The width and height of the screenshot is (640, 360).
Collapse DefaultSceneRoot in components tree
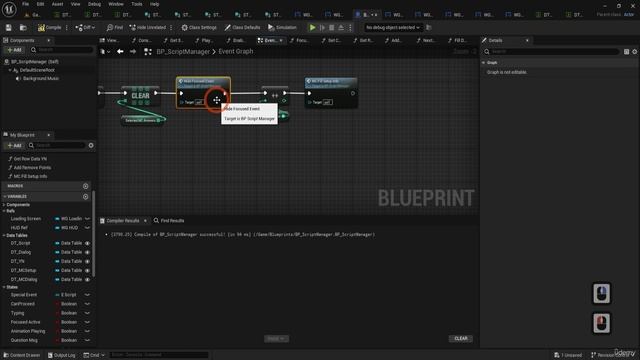10,70
